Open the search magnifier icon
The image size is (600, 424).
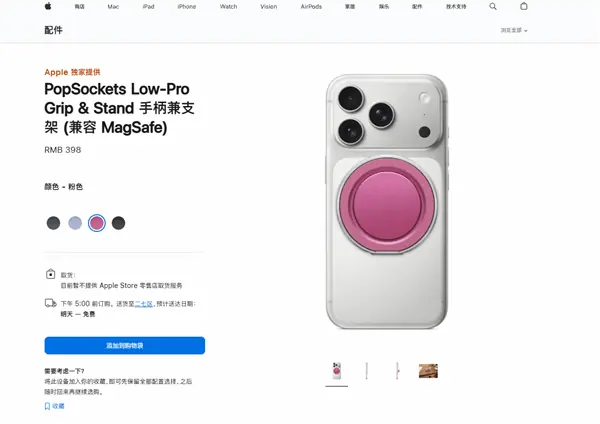tap(493, 6)
